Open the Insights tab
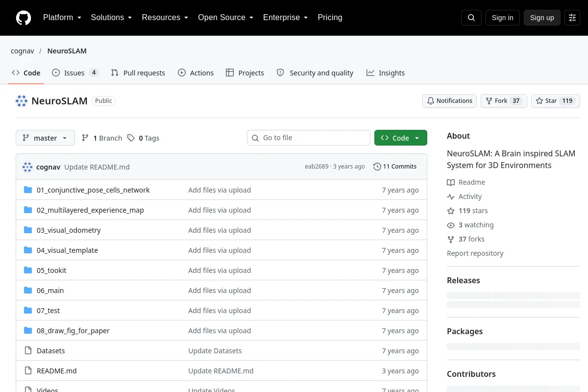The image size is (588, 392). pyautogui.click(x=386, y=73)
